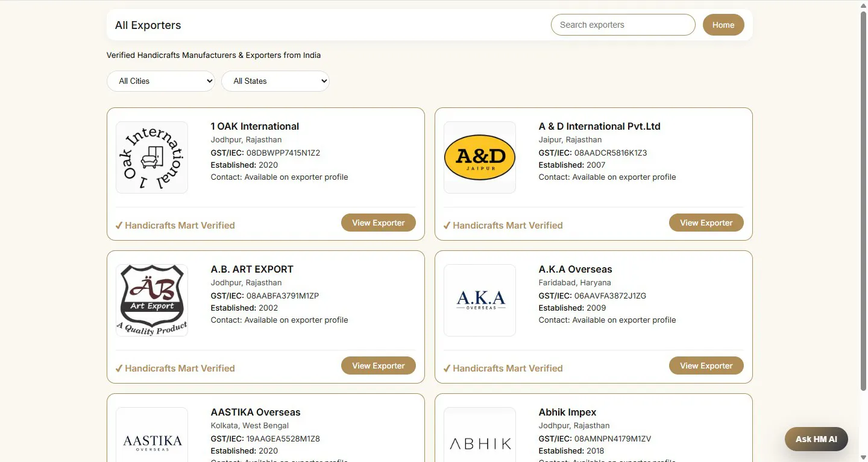Click the AASTIKA Overseas title
This screenshot has width=868, height=462.
[256, 412]
